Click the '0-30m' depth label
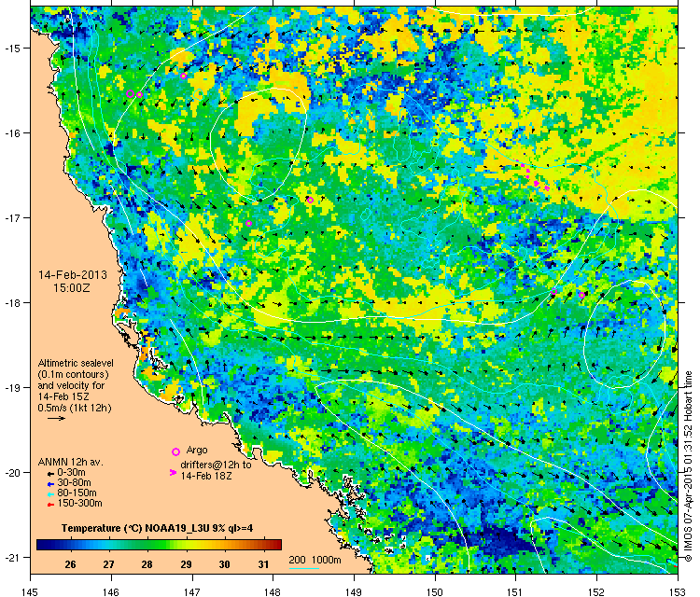700x597 pixels. (72, 473)
